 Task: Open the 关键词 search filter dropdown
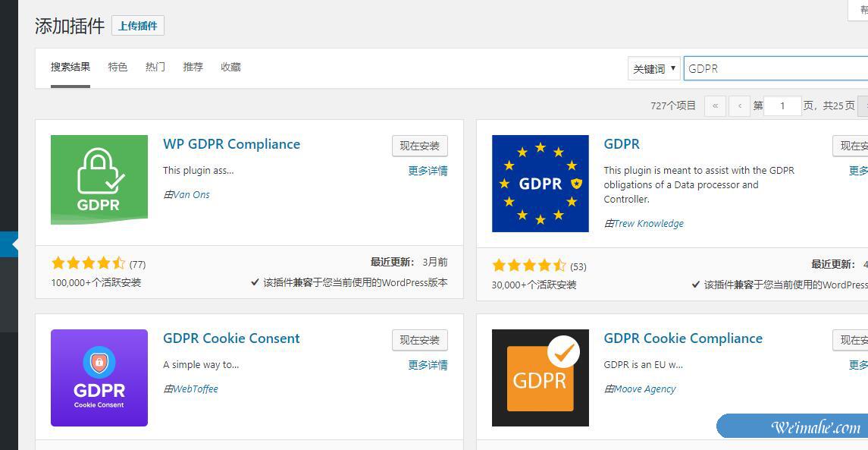click(653, 68)
